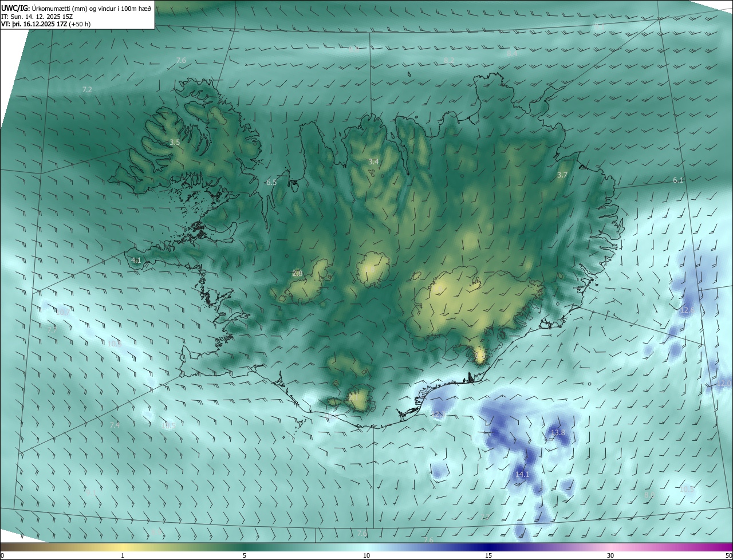The height and width of the screenshot is (560, 733).
Task: Click the 2.8 value label
Action: pyautogui.click(x=297, y=274)
